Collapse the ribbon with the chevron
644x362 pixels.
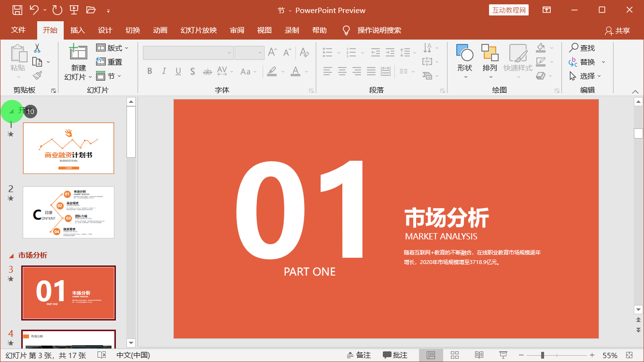coord(635,91)
